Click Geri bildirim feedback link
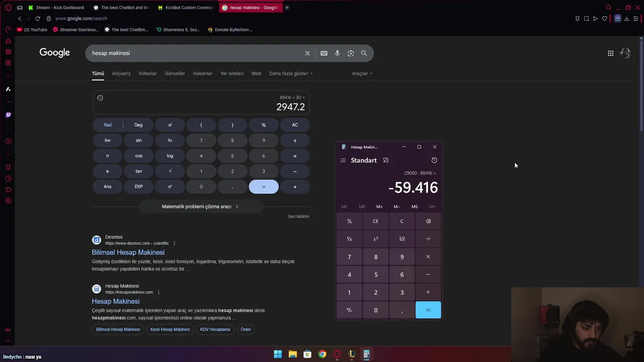 click(298, 217)
